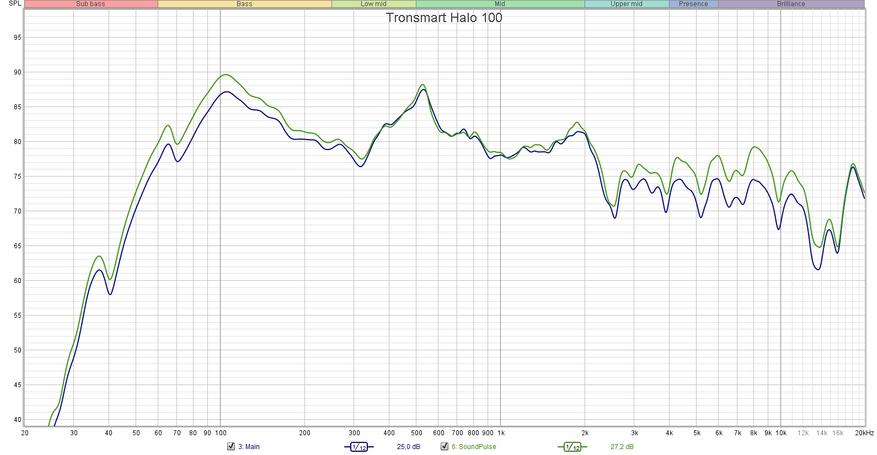Click the green 'Mid' band label
The height and width of the screenshot is (455, 877).
tap(500, 4)
